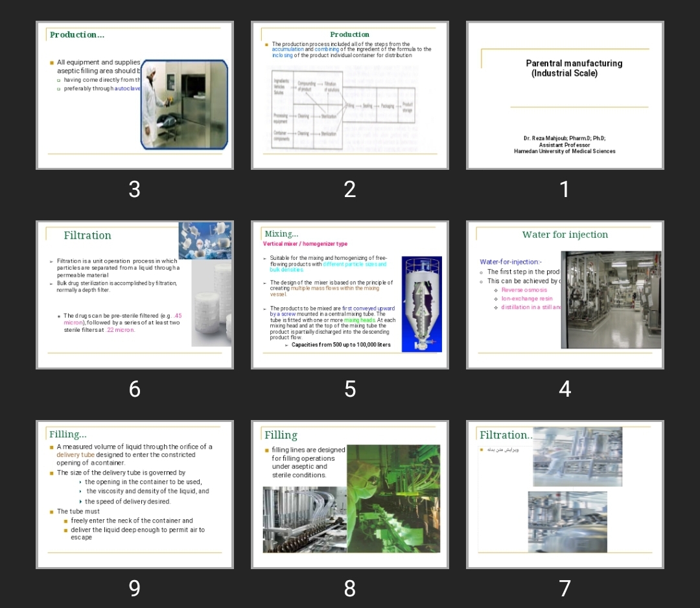Click the slide number 6 label
Viewport: 700px width, 608px height.
coord(134,389)
